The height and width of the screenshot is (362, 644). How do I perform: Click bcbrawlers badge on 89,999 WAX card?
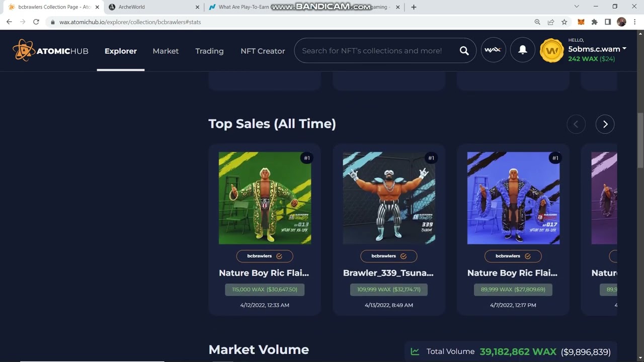(513, 256)
